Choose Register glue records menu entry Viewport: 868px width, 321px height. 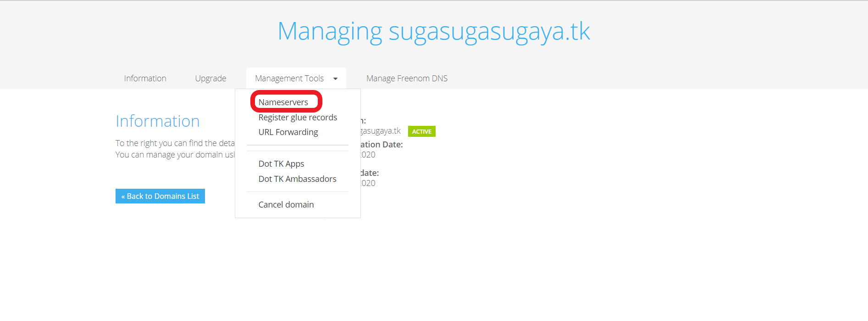pyautogui.click(x=298, y=118)
